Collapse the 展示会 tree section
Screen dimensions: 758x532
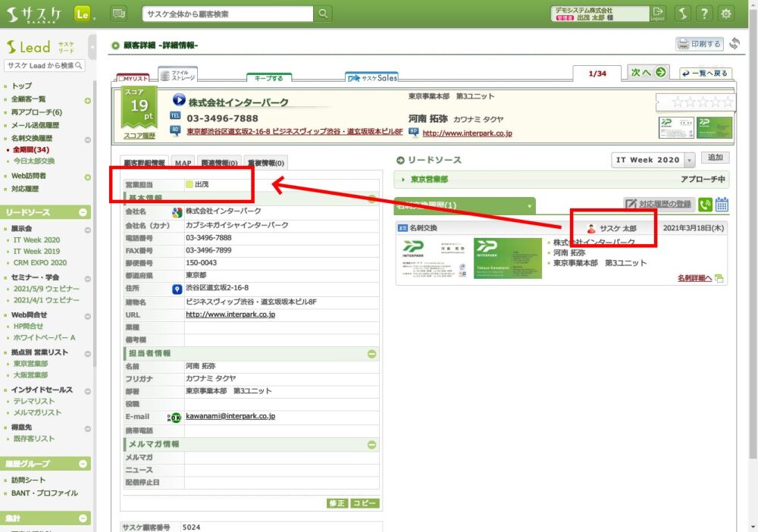tap(87, 230)
